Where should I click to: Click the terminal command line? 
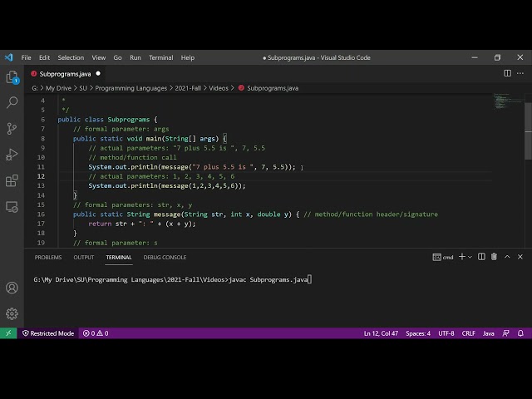point(172,279)
